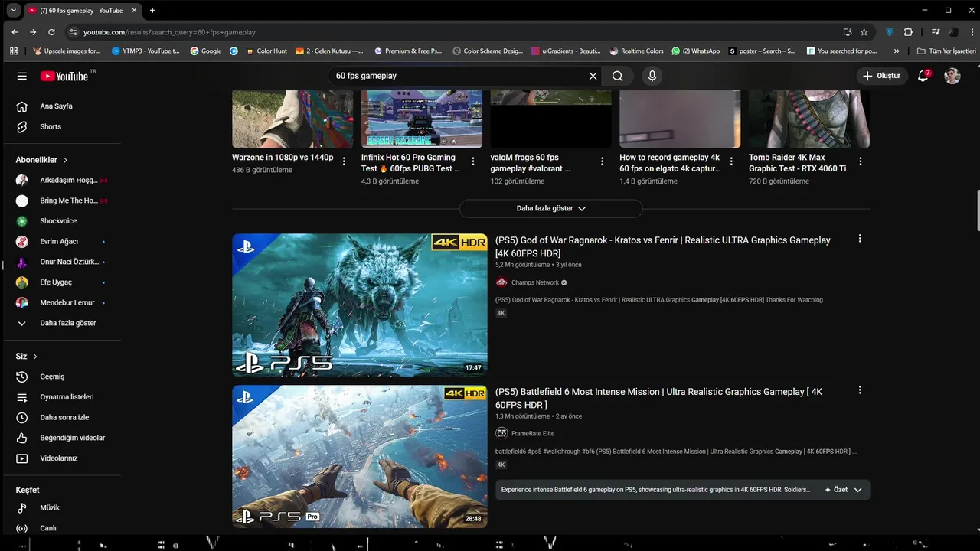Expand the Abonelikler section arrow
This screenshot has width=980, height=551.
[x=65, y=160]
